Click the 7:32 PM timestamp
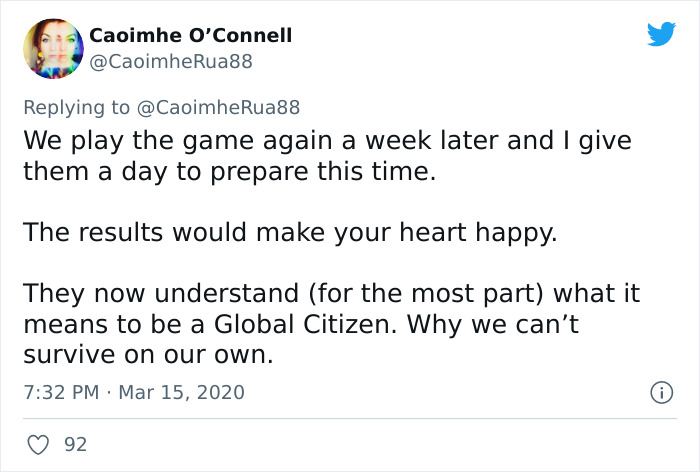Viewport: 700px width, 472px height. coord(60,391)
